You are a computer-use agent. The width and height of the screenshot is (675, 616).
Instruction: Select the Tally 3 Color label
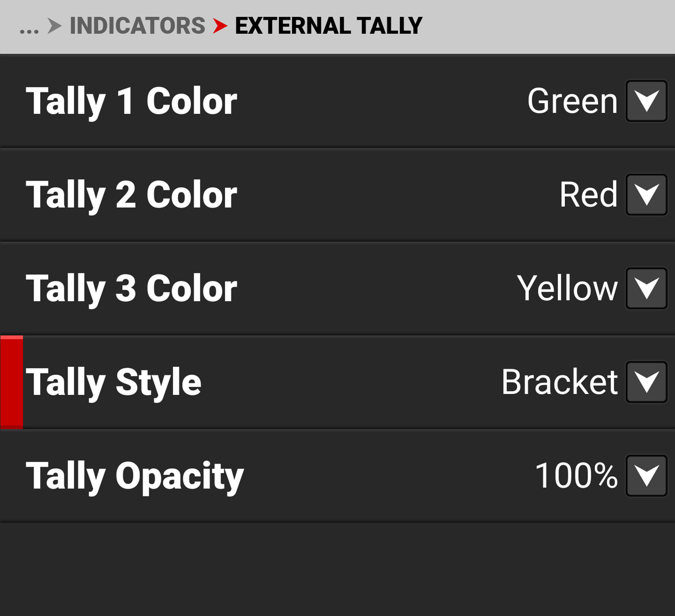click(x=131, y=289)
